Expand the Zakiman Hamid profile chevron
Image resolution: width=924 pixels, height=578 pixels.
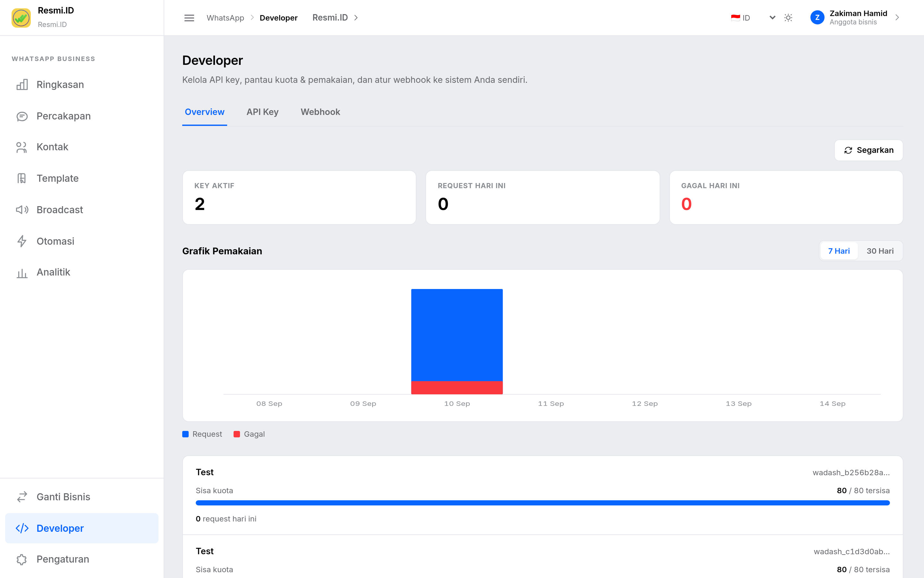pyautogui.click(x=897, y=18)
